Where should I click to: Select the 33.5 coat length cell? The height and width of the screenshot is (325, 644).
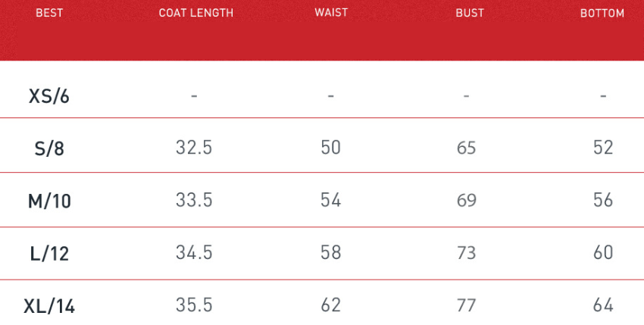click(x=194, y=200)
